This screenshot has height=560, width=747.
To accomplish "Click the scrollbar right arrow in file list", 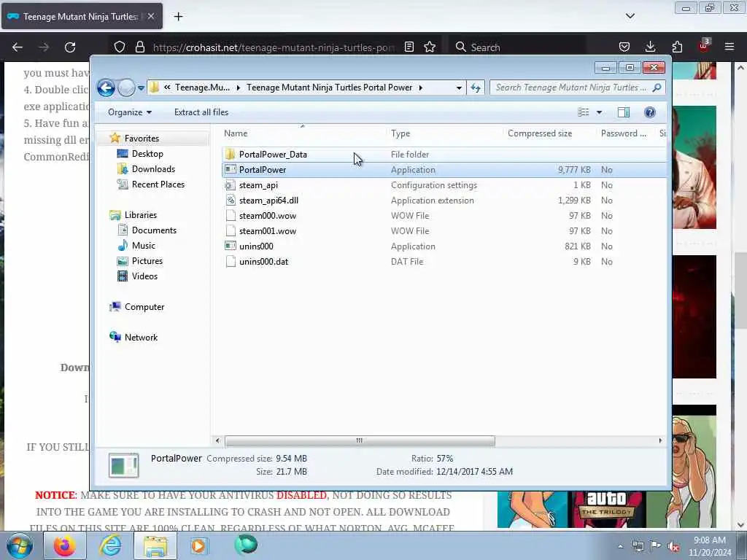I will pos(660,441).
